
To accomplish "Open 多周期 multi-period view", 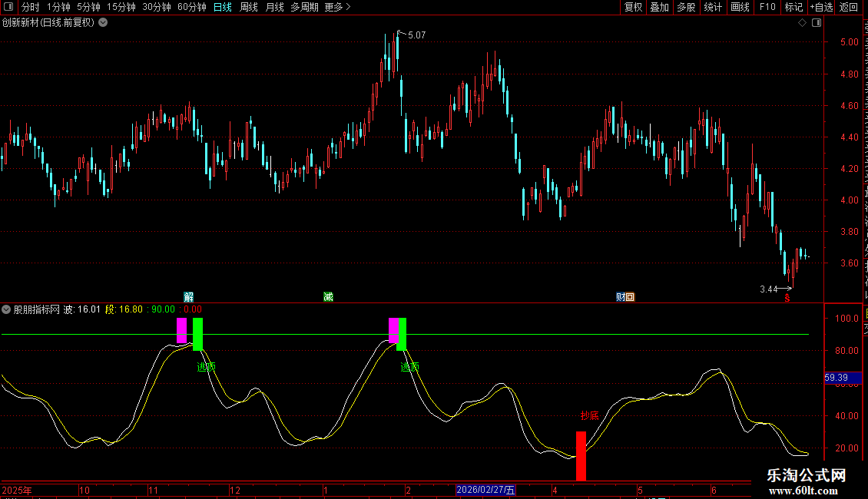I will coord(304,7).
